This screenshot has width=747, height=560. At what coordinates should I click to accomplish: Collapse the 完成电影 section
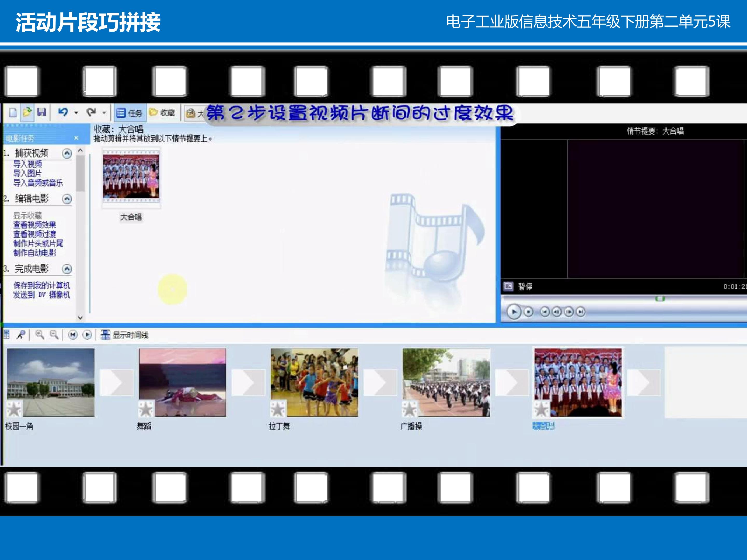tap(67, 269)
